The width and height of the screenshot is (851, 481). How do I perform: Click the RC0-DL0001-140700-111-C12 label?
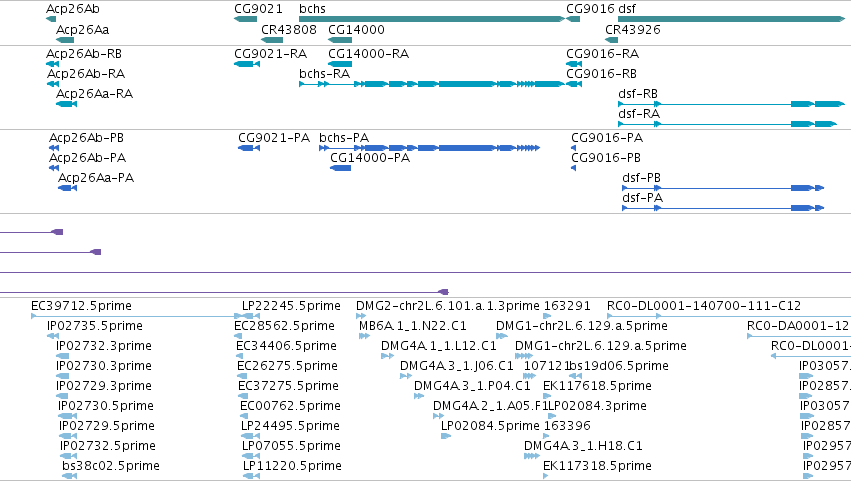(x=704, y=306)
